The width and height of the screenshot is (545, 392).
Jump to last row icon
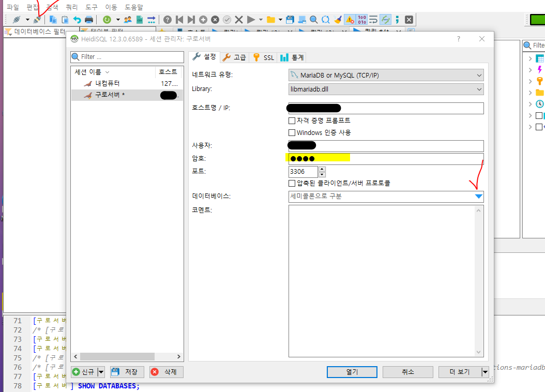click(x=191, y=20)
